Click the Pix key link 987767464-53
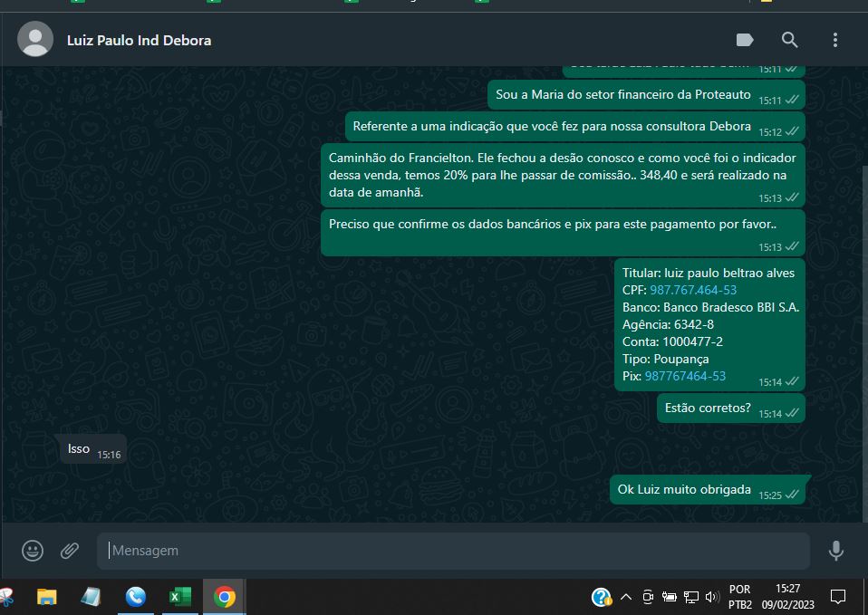 pyautogui.click(x=685, y=376)
